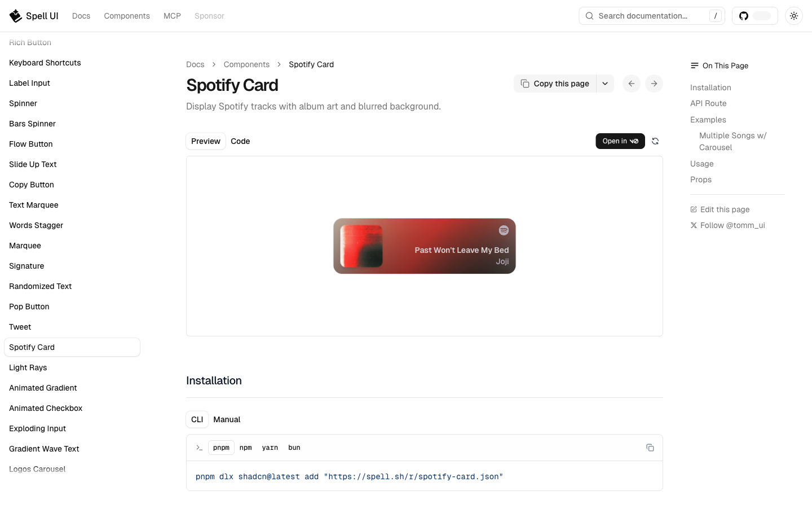Expand the Copy this page dropdown
The image size is (812, 508).
(605, 83)
